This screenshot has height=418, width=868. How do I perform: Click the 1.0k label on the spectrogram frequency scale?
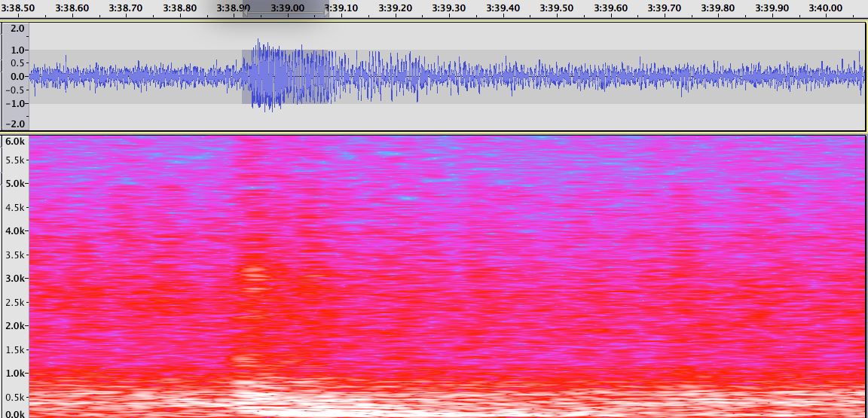pyautogui.click(x=14, y=373)
